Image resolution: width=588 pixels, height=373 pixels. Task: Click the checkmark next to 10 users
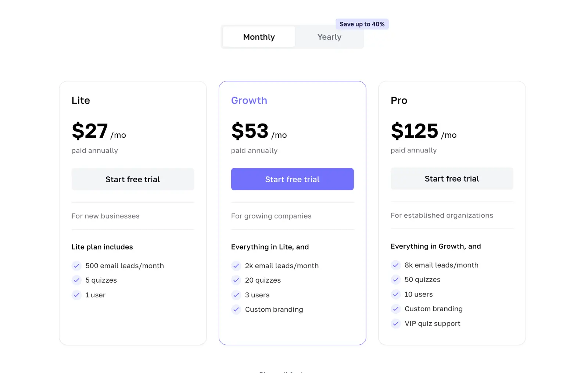395,294
